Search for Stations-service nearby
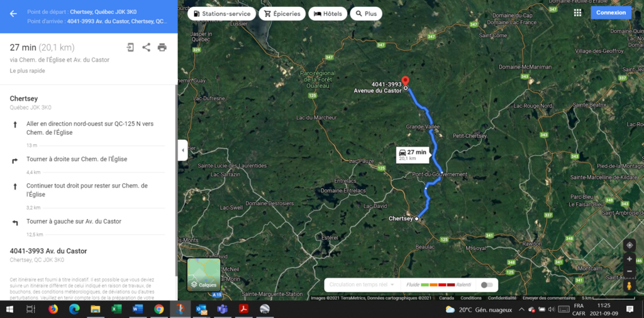The image size is (644, 318). click(x=222, y=14)
